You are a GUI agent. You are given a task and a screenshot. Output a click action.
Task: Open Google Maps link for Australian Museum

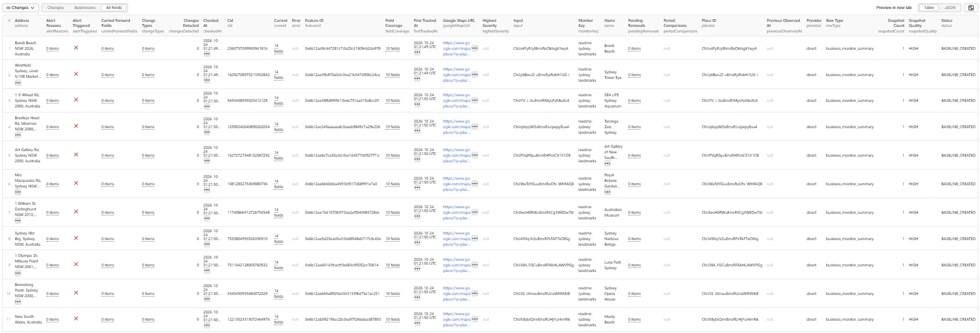(x=457, y=213)
